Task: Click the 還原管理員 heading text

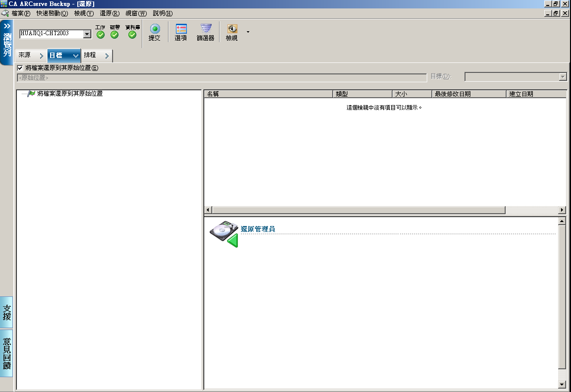Action: 258,229
